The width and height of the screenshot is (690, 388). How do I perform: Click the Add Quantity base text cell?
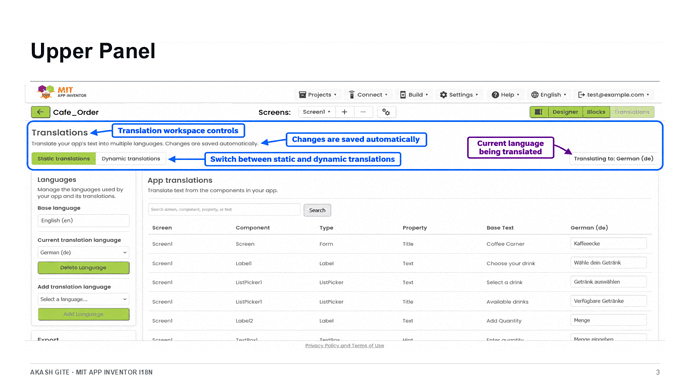click(504, 321)
